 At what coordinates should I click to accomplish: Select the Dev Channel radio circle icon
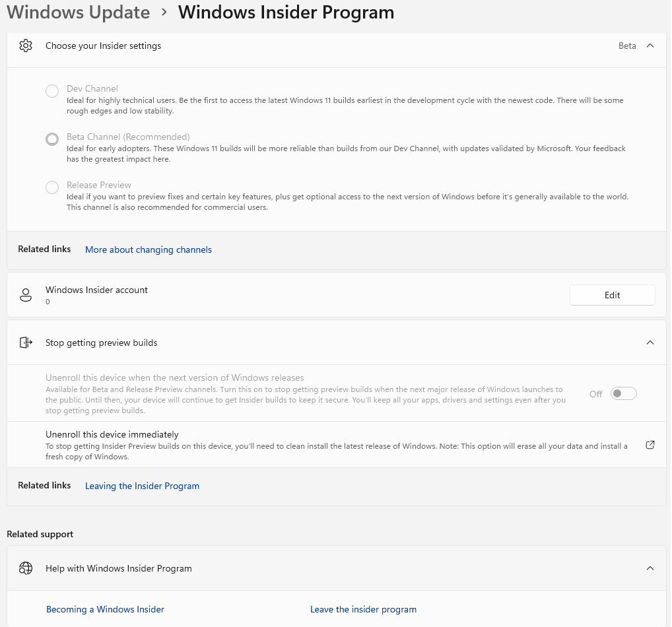click(x=52, y=91)
